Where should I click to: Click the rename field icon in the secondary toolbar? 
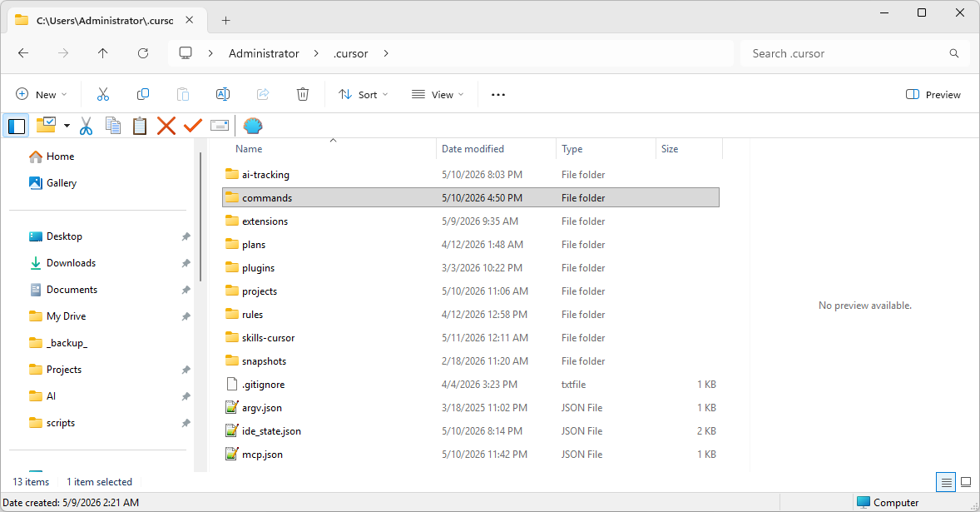(220, 126)
